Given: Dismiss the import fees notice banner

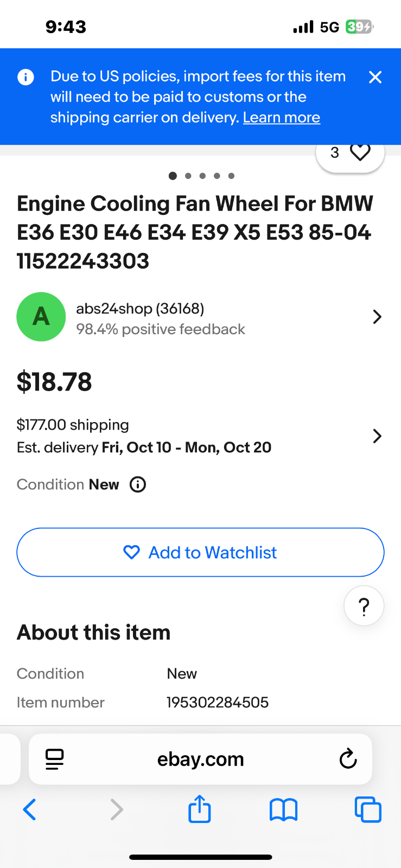Looking at the screenshot, I should (375, 77).
